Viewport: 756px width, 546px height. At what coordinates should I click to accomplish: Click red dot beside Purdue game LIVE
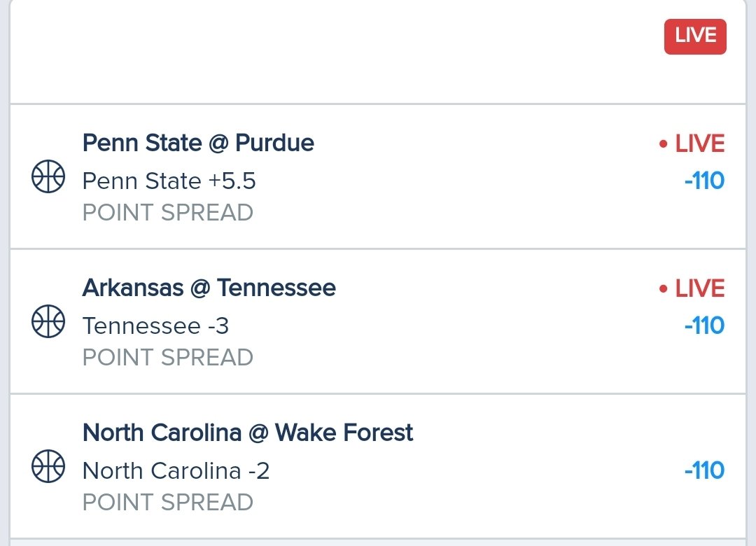(664, 143)
